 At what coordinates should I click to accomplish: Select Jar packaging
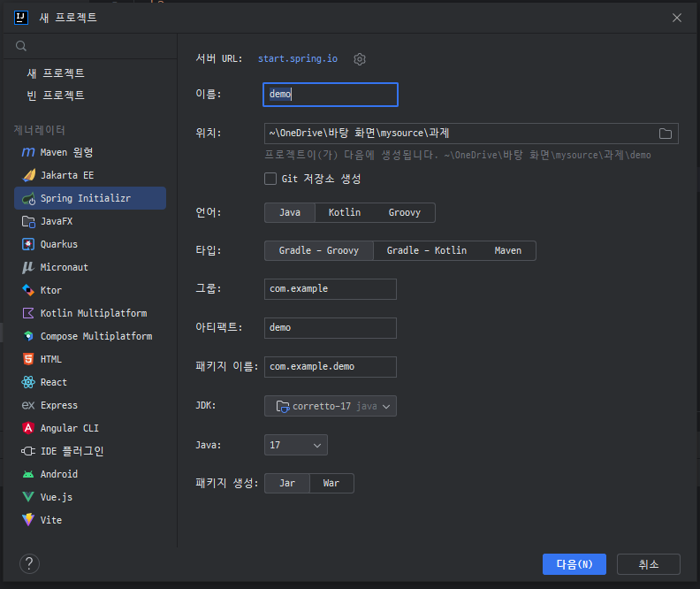coord(287,483)
